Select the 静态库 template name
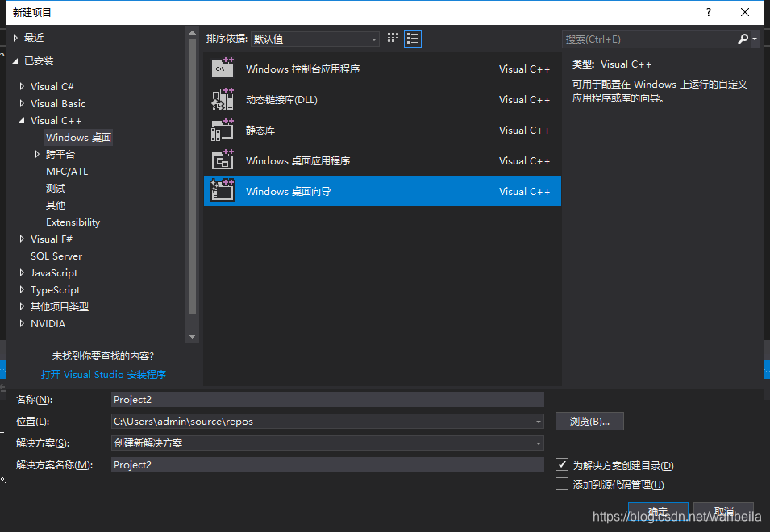 [260, 130]
